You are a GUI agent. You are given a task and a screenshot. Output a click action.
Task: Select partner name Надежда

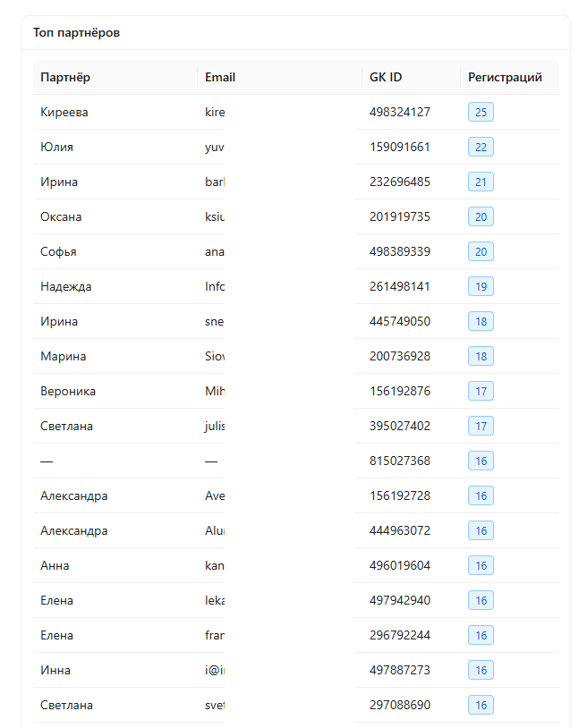66,286
